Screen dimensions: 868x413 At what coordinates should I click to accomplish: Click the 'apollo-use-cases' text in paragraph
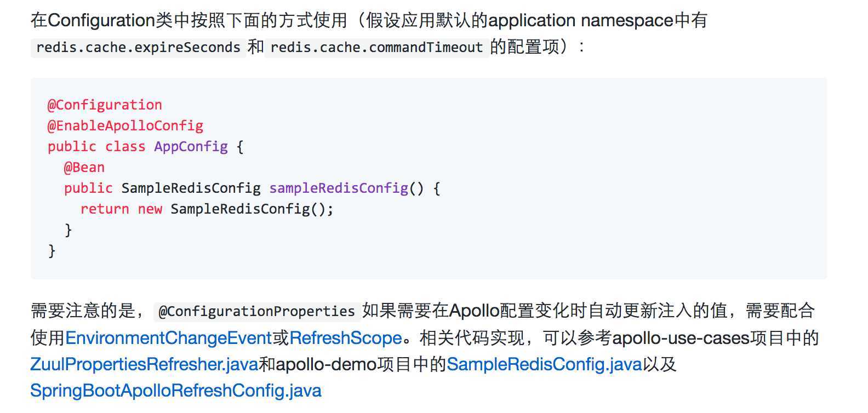click(681, 338)
